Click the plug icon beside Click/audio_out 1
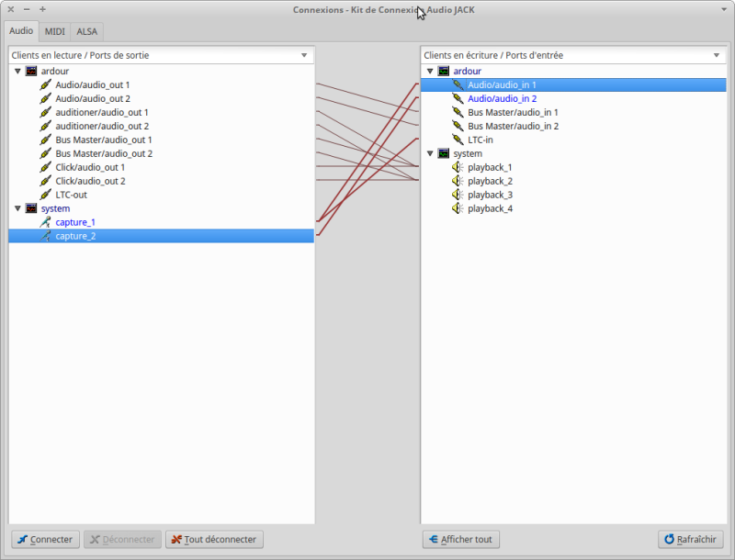 pyautogui.click(x=45, y=167)
